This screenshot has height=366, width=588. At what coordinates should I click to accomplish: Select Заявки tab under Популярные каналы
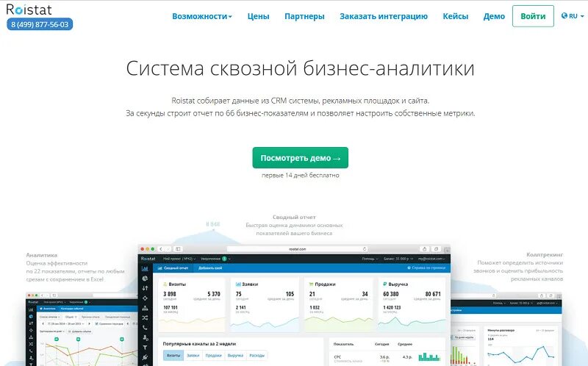[193, 355]
